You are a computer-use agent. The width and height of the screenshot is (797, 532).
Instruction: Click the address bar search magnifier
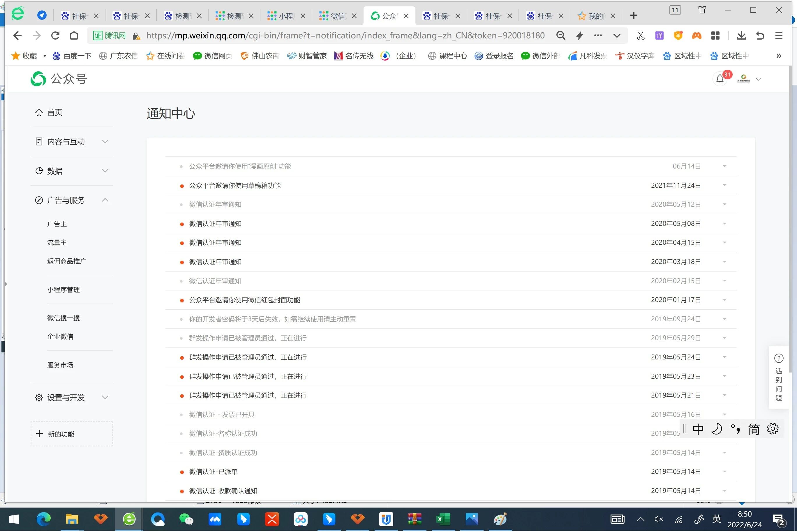(x=561, y=35)
